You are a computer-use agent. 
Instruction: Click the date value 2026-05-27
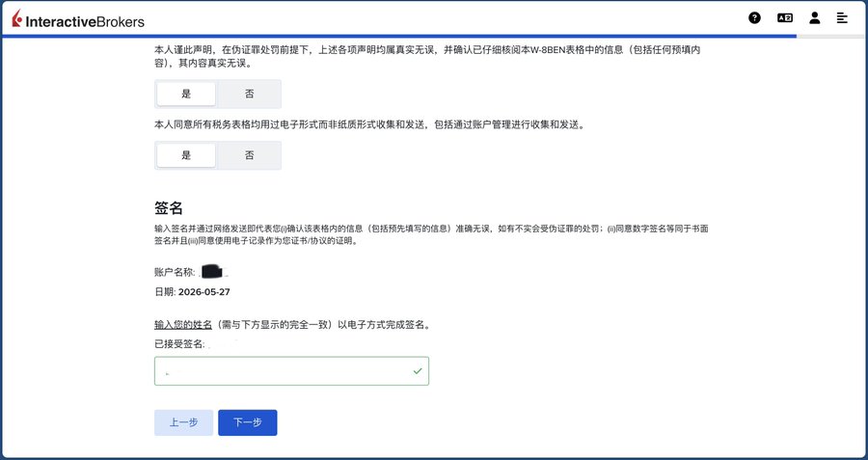(x=203, y=292)
